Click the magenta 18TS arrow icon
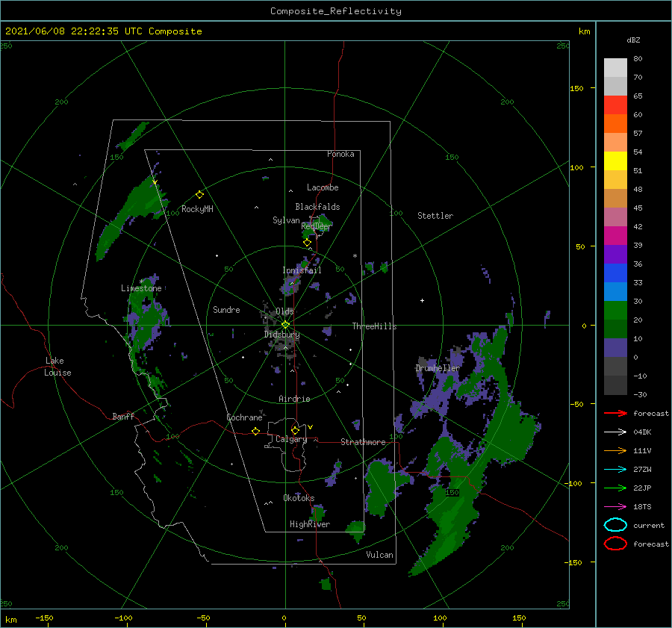 [x=615, y=507]
